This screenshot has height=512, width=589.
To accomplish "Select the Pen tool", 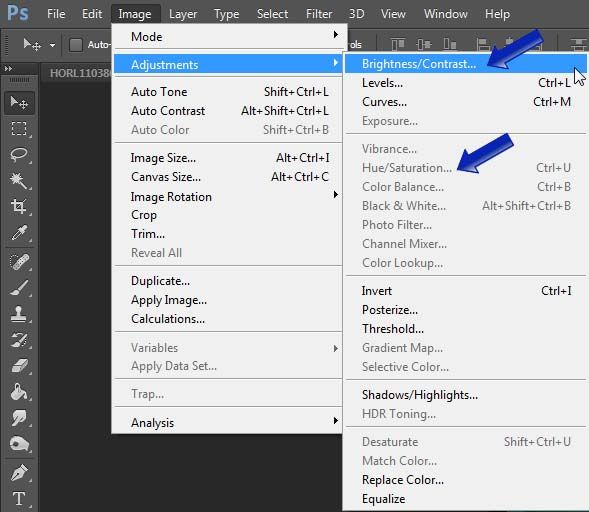I will pyautogui.click(x=19, y=473).
